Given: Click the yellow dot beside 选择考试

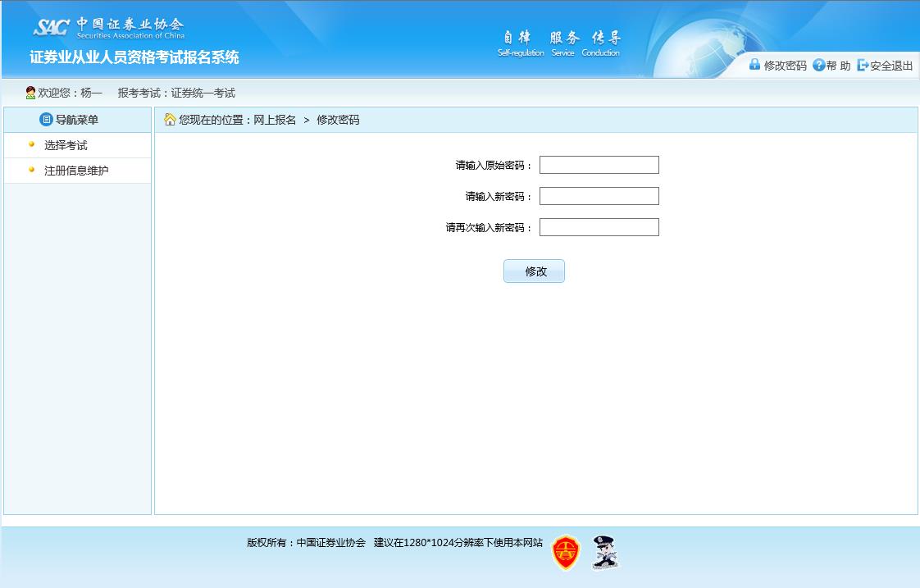Looking at the screenshot, I should coord(30,143).
